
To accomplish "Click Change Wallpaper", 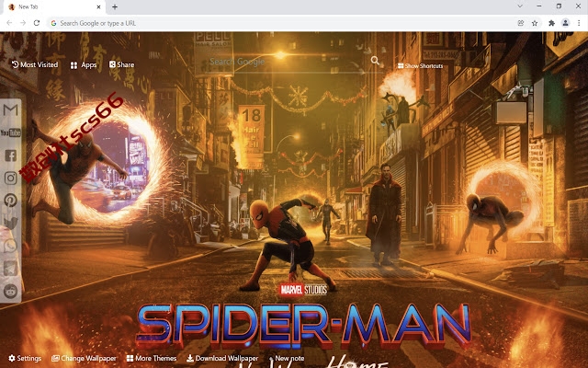I will coord(84,358).
